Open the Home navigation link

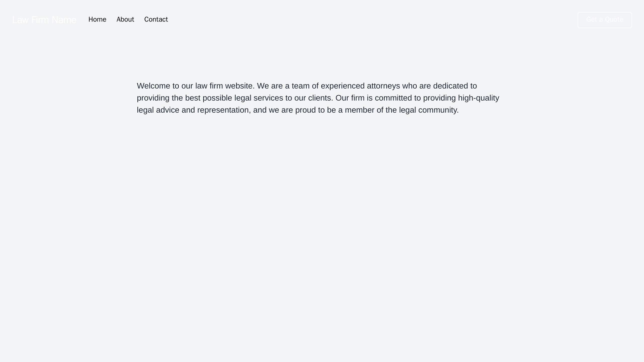click(97, 20)
